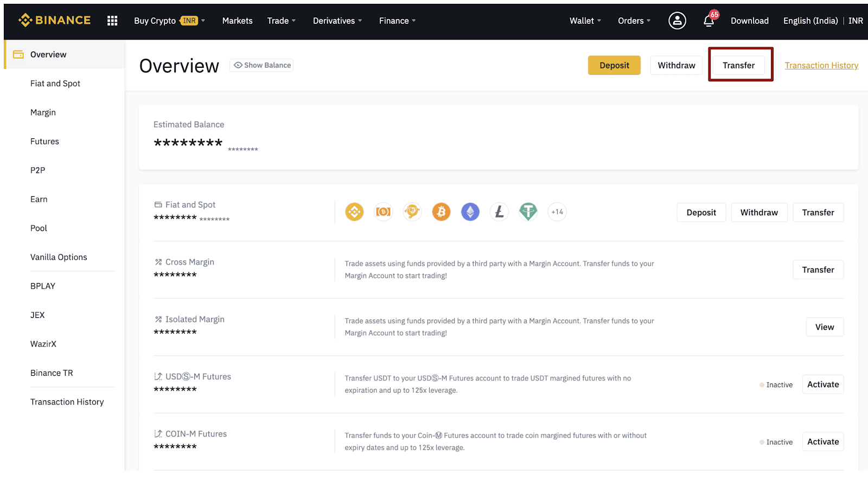
Task: Click Transfer in Fiat and Spot row
Action: (x=818, y=213)
